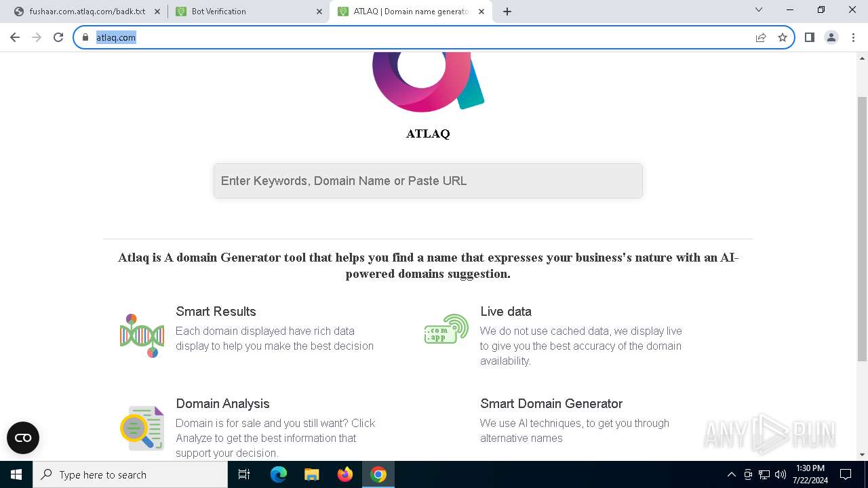Screen dimensions: 868x488
Task: Select the ATLAQ Domain name generator tab
Action: (x=411, y=12)
